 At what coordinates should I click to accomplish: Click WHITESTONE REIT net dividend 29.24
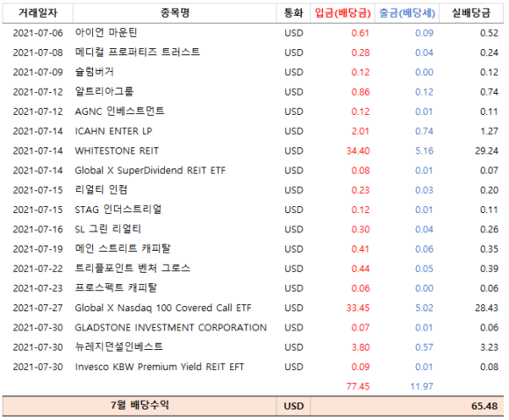pos(486,151)
